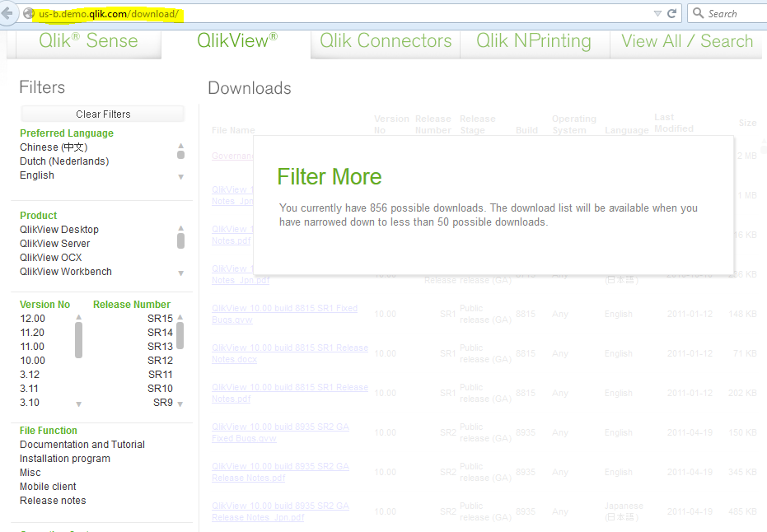Click Release Number scroll up arrow
The image size is (767, 532).
(180, 317)
